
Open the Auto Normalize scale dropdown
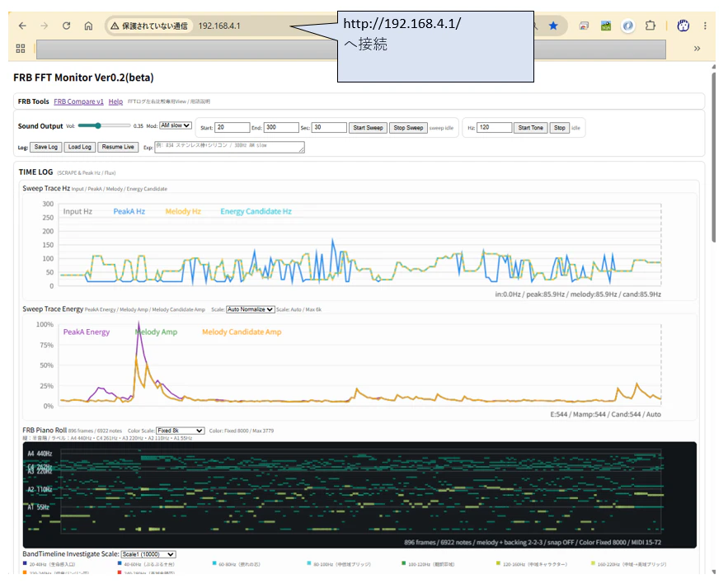251,309
